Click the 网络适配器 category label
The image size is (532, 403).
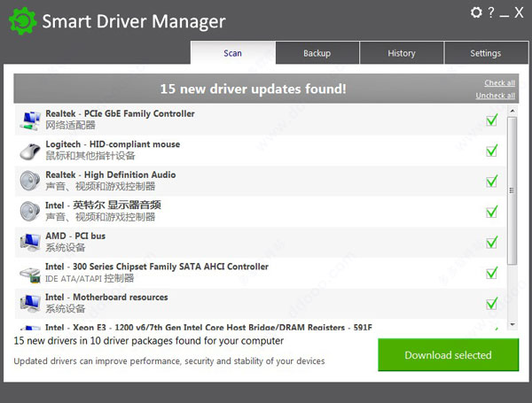[71, 125]
